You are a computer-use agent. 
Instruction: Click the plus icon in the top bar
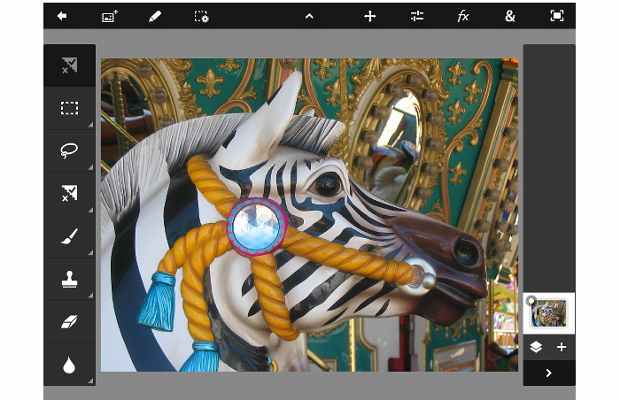point(370,16)
